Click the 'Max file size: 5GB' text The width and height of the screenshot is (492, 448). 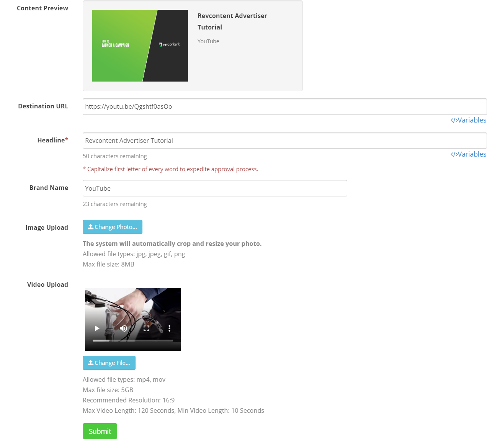(108, 390)
